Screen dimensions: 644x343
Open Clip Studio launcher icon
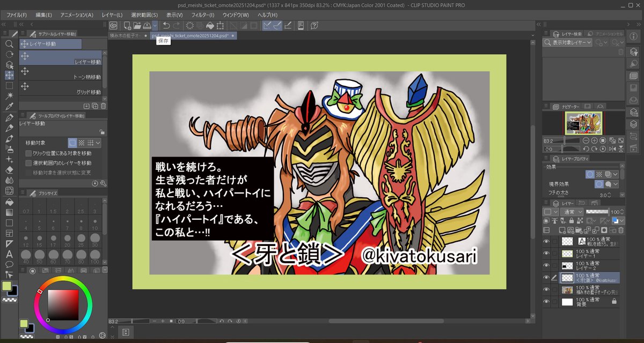(x=113, y=25)
